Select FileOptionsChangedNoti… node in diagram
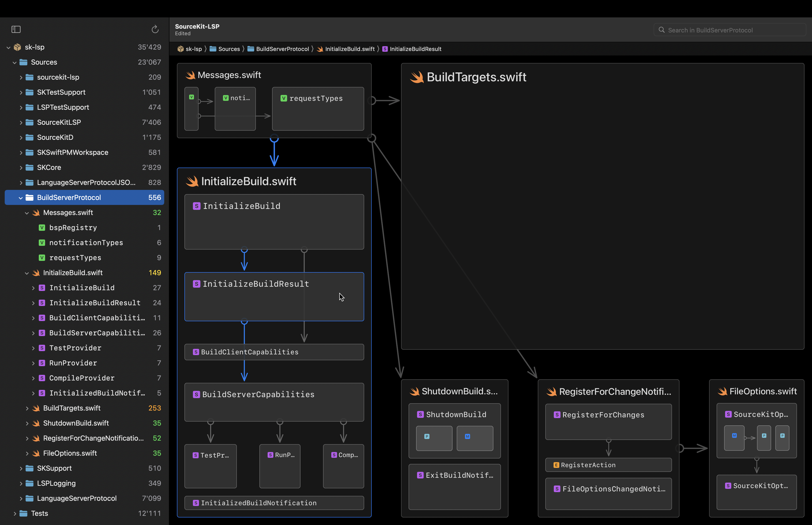The width and height of the screenshot is (812, 525). tap(609, 494)
